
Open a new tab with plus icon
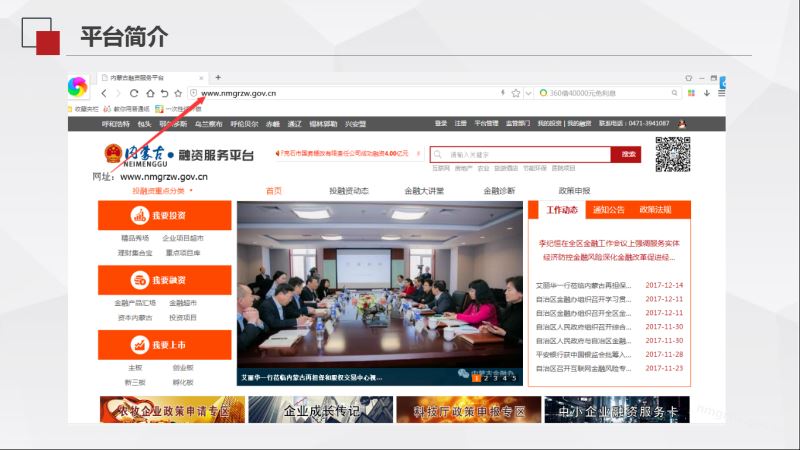[x=218, y=77]
